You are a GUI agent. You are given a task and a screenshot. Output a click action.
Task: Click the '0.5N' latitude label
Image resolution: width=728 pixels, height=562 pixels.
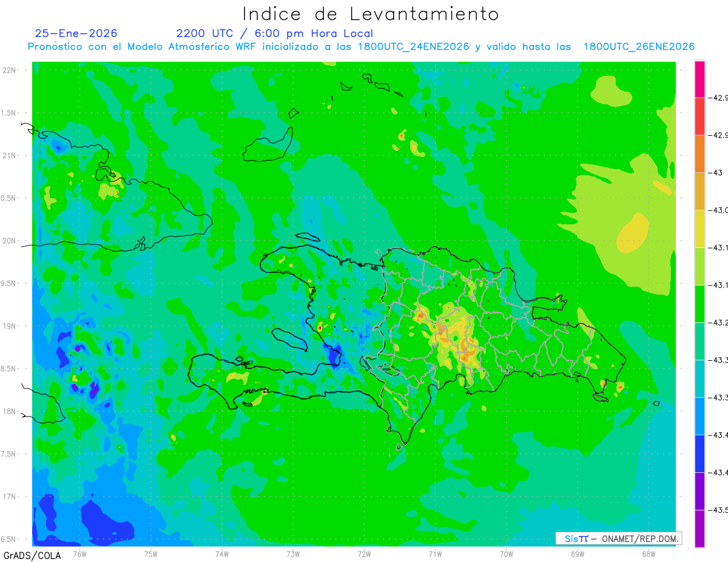point(8,198)
